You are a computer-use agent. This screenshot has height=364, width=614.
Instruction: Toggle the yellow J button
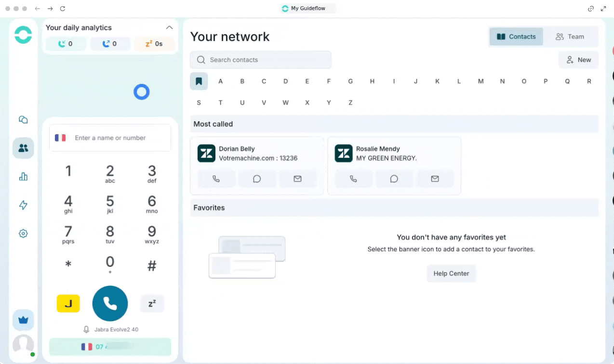pyautogui.click(x=68, y=303)
